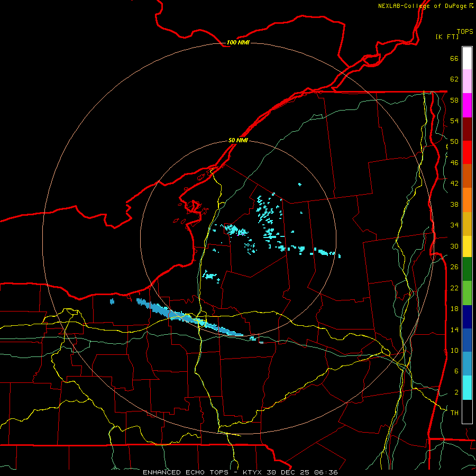Screen dimensions: 476x476
Task: Click the '34' legend value label
Action: pos(454,225)
